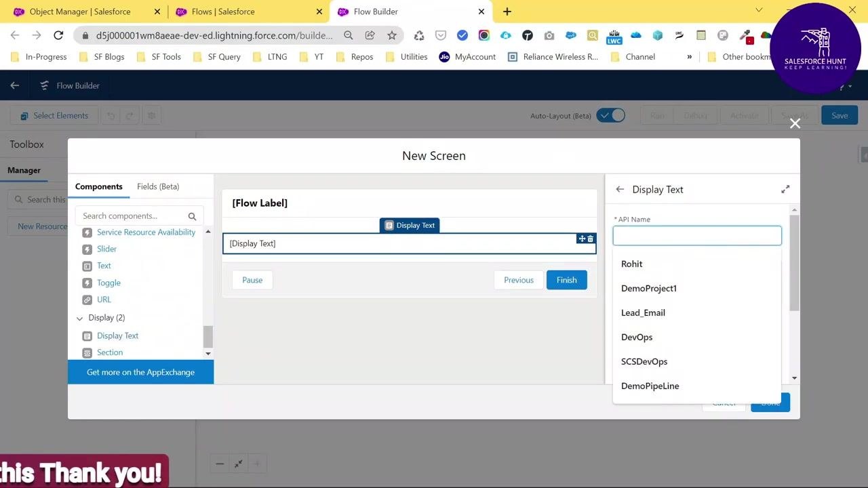The width and height of the screenshot is (868, 488).
Task: Open the Fields (Beta) tab
Action: [158, 186]
